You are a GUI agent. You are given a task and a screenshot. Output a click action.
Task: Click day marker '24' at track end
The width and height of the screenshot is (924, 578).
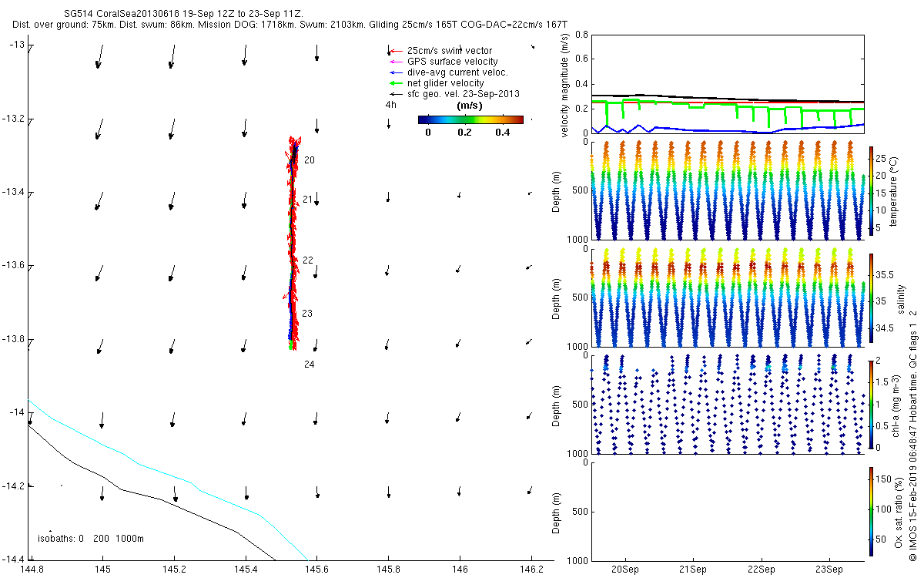310,365
